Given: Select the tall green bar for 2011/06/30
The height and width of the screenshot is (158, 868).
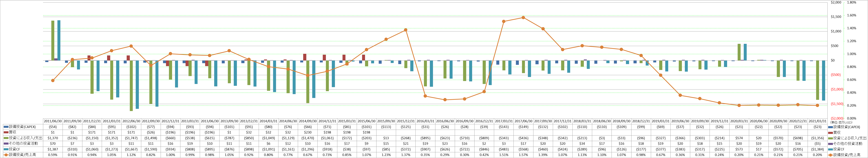Looking at the screenshot, I should [x=53, y=41].
